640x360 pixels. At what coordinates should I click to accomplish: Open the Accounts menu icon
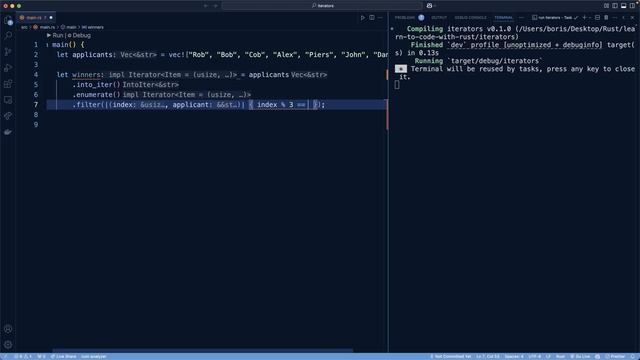[x=8, y=329]
